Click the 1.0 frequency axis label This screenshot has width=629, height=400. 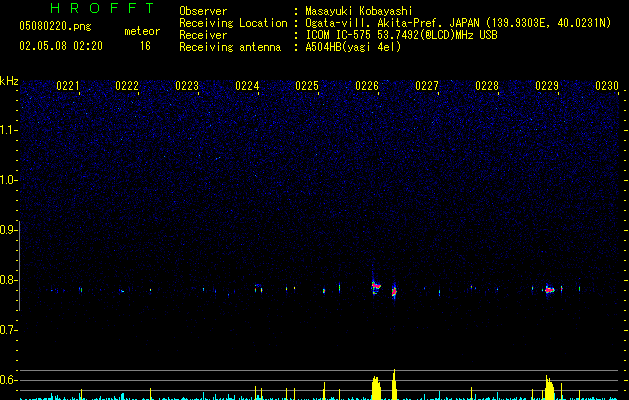(x=9, y=180)
